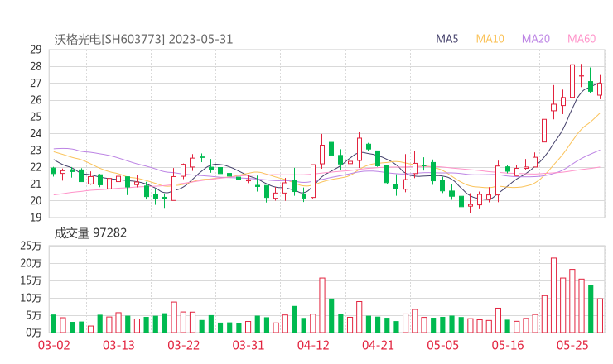Click the 05-16 date axis label

508,345
